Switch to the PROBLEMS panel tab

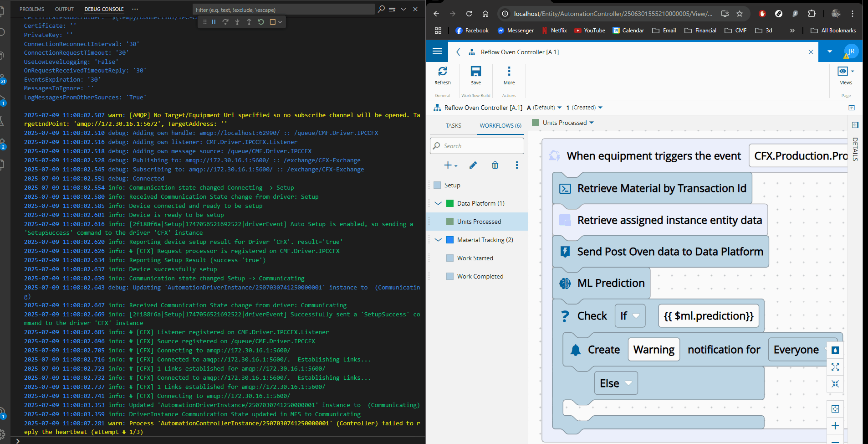coord(32,9)
